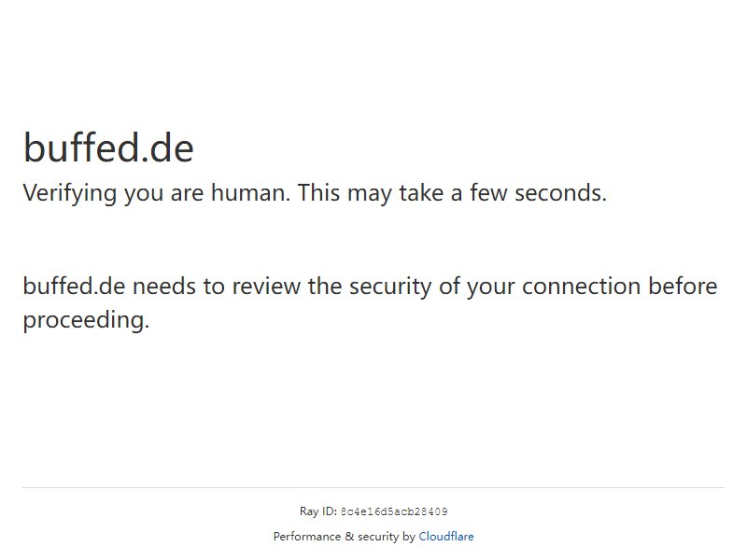This screenshot has width=747, height=560.
Task: Click the 'Verifying you are human.' sentence
Action: point(157,193)
